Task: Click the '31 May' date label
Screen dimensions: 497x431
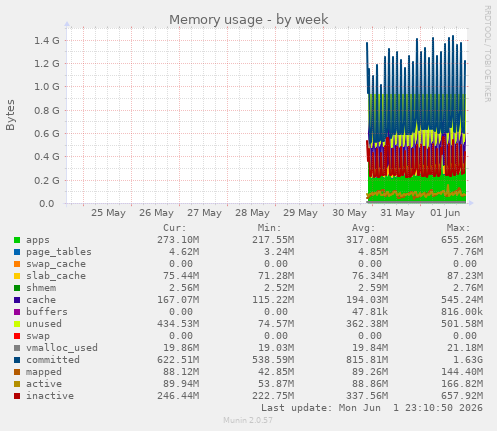Action: (x=397, y=213)
